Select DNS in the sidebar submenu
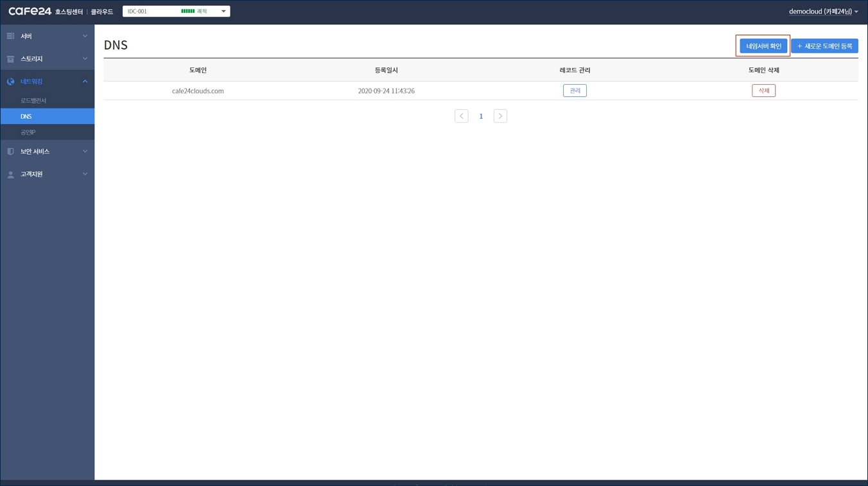This screenshot has width=868, height=486. click(26, 116)
